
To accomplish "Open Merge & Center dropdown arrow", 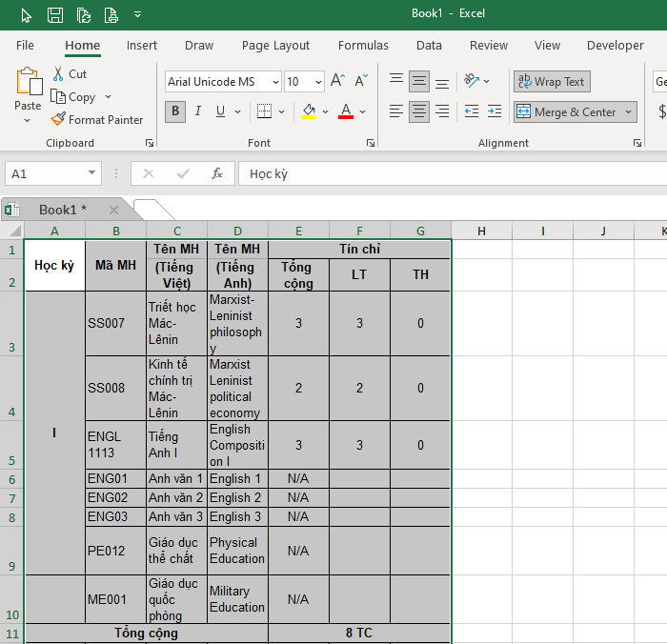I will [628, 111].
